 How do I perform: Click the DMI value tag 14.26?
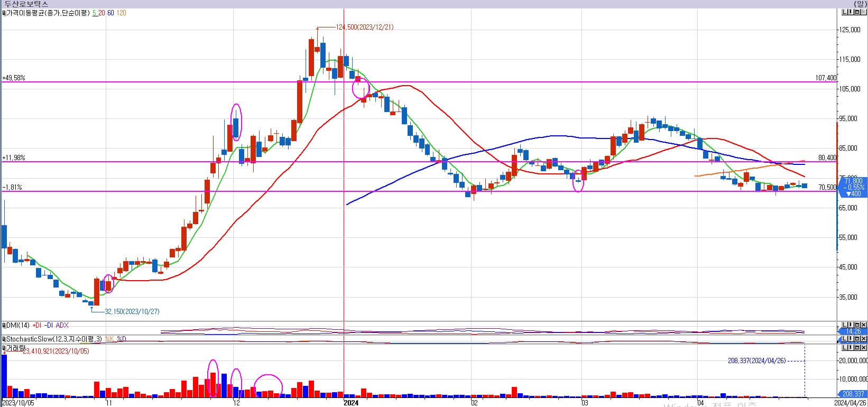tap(853, 331)
